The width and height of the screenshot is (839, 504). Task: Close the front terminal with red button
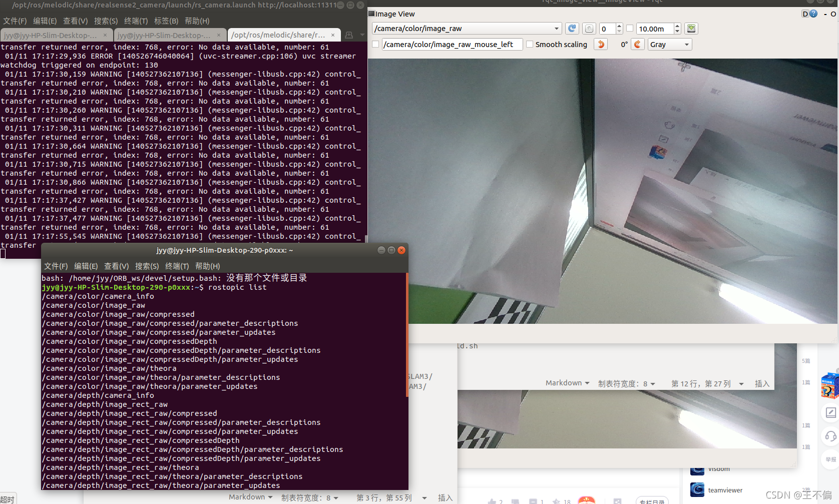pyautogui.click(x=401, y=250)
